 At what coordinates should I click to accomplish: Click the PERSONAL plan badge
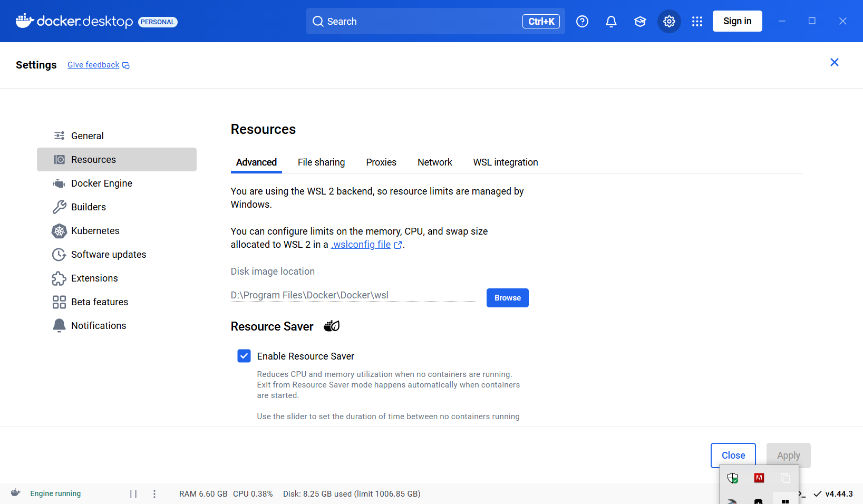158,22
